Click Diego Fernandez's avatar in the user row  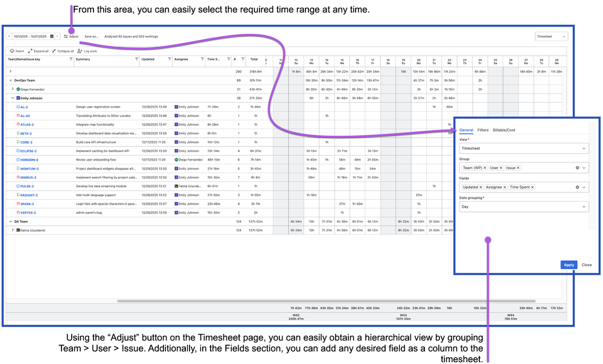click(x=18, y=89)
